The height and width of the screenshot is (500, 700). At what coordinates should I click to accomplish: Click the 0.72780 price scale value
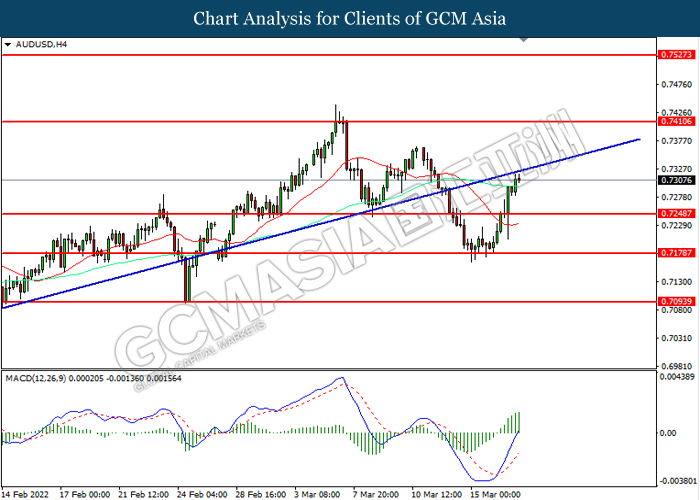pos(676,197)
